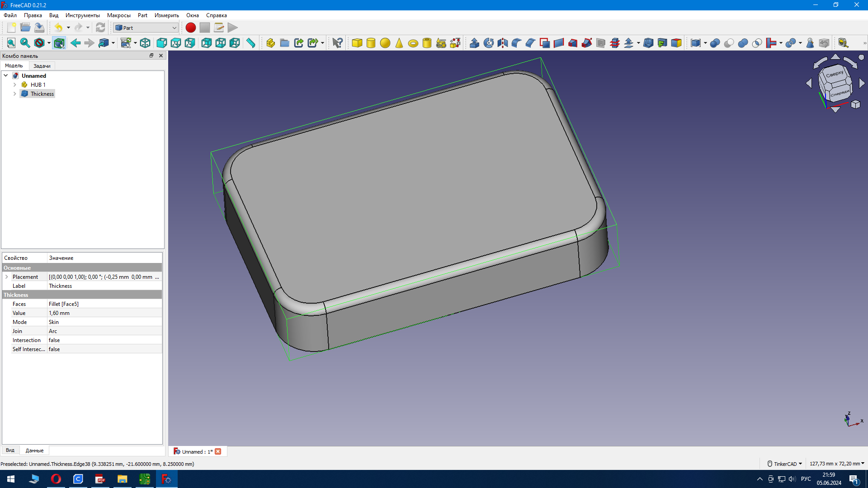
Task: Open the TinkerCAD navigation style dropdown
Action: 784,464
